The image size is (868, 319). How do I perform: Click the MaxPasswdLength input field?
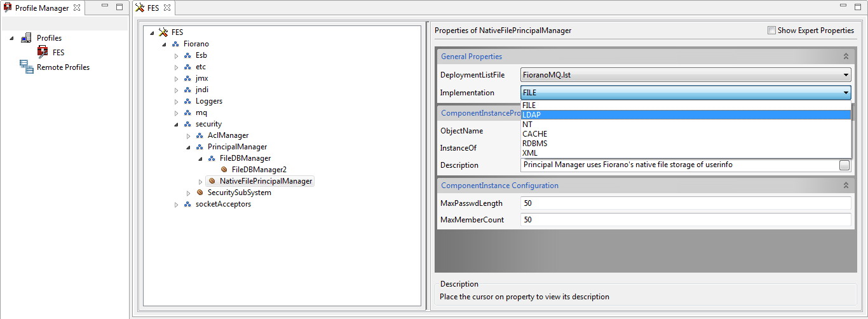(x=685, y=203)
